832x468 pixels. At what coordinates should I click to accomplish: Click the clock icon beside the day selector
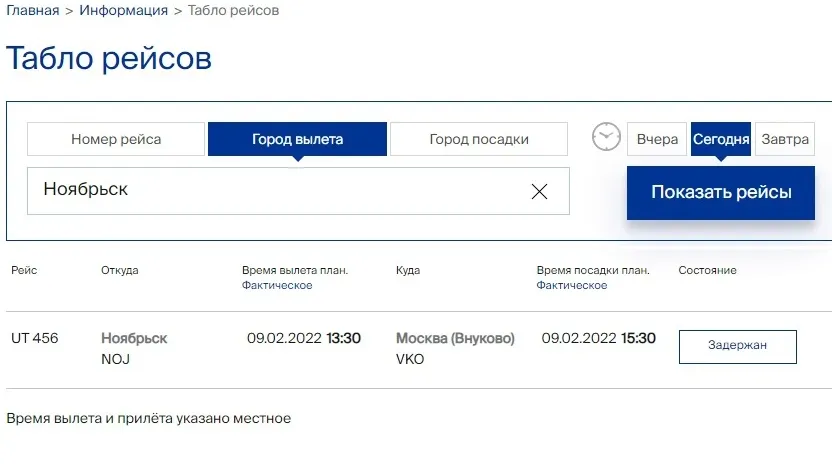pos(606,137)
